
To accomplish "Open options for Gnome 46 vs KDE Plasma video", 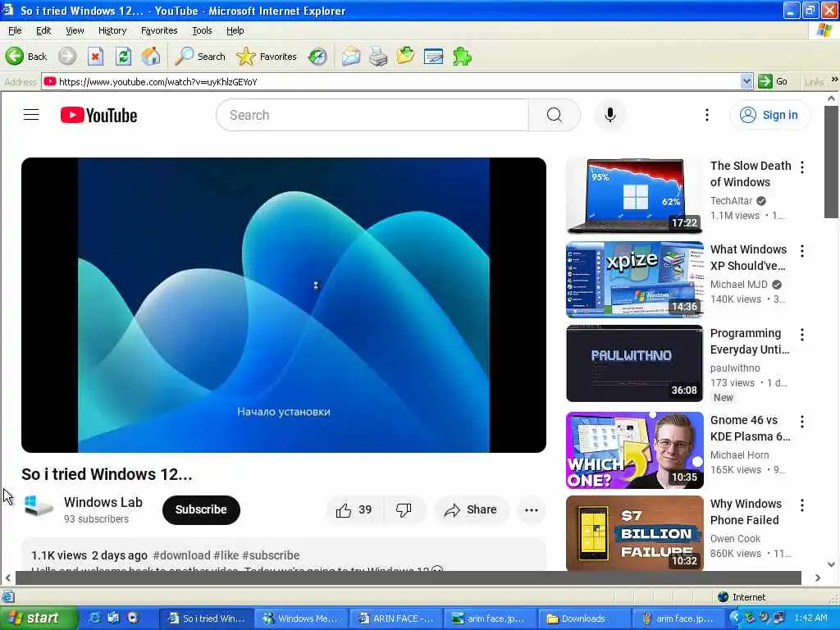I will click(802, 422).
